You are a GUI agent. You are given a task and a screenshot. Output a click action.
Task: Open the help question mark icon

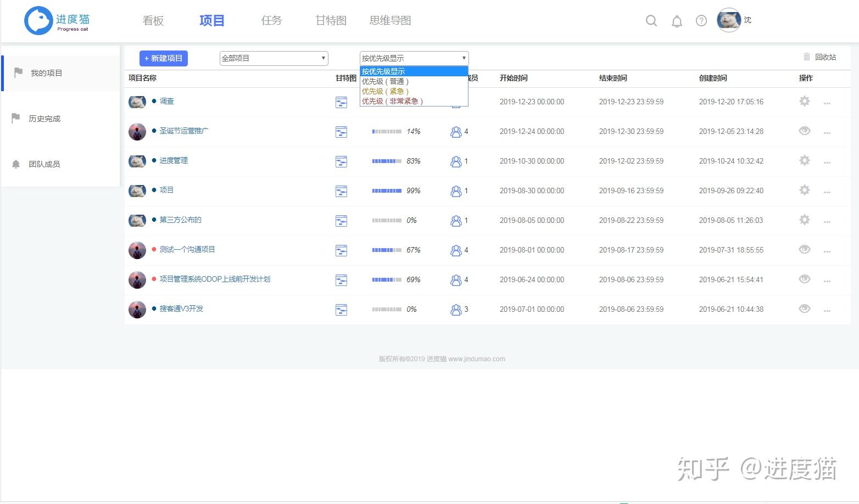701,21
